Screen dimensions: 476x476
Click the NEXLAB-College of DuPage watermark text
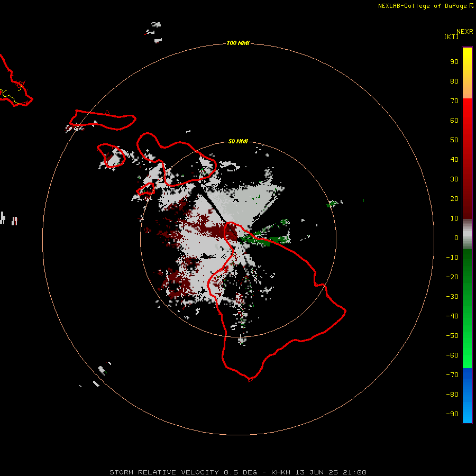[425, 6]
